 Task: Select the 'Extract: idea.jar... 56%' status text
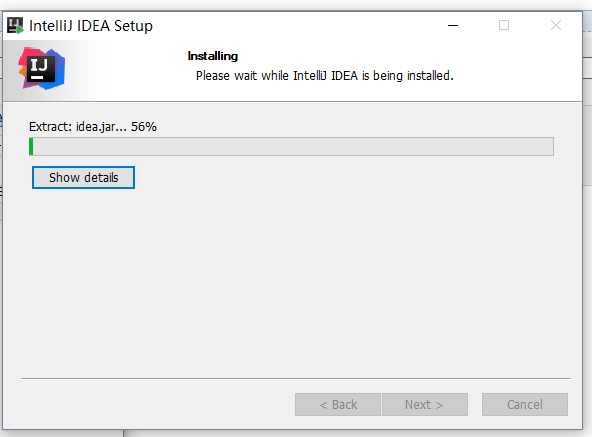[x=93, y=127]
